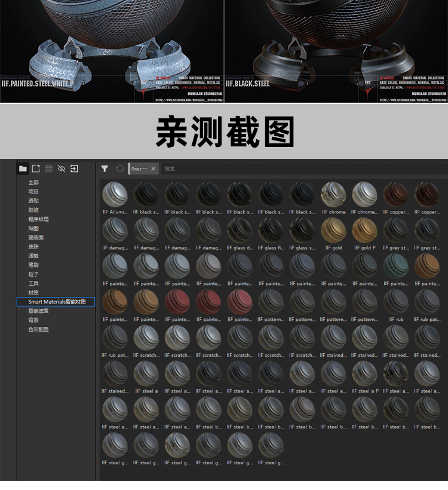Select the 粒子 category
This screenshot has height=490, width=448.
[x=33, y=274]
